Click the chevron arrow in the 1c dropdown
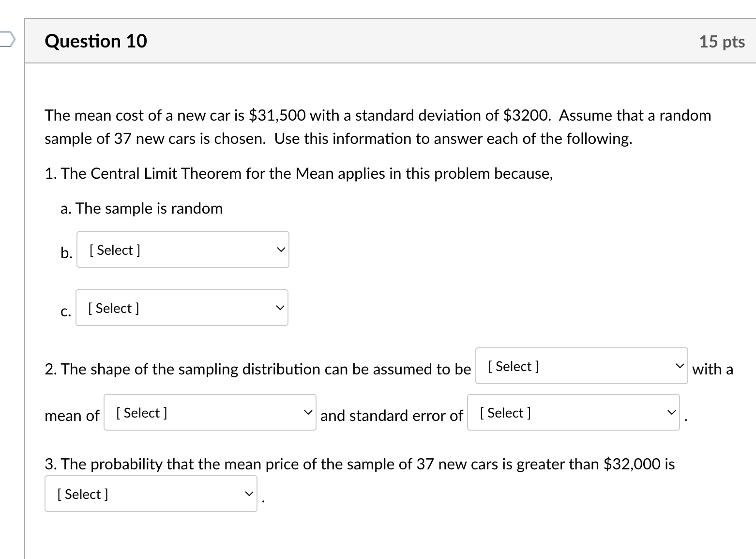The height and width of the screenshot is (559, 756). tap(280, 307)
